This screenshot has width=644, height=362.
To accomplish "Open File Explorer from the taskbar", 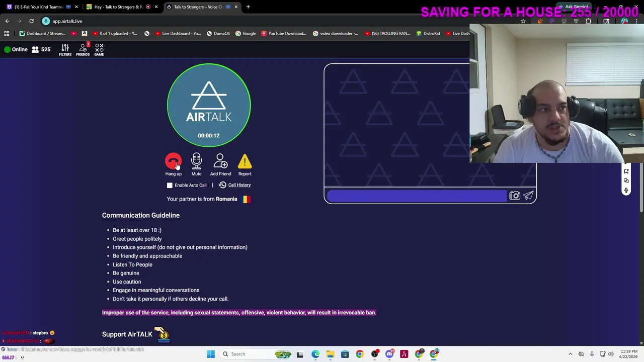I will pos(330,354).
